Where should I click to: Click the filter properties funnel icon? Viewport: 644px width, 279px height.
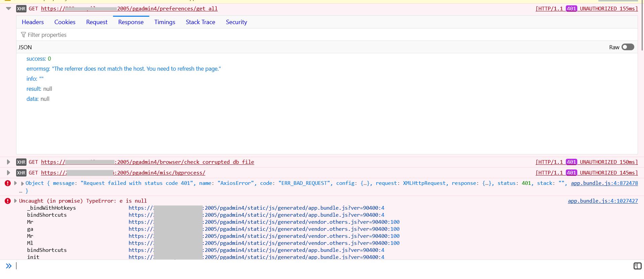pyautogui.click(x=23, y=35)
